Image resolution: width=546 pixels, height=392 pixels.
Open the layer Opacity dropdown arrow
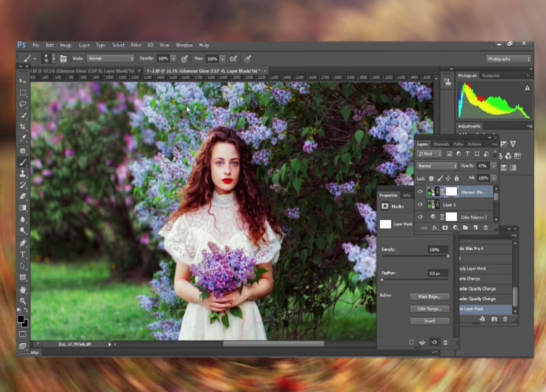[x=494, y=166]
